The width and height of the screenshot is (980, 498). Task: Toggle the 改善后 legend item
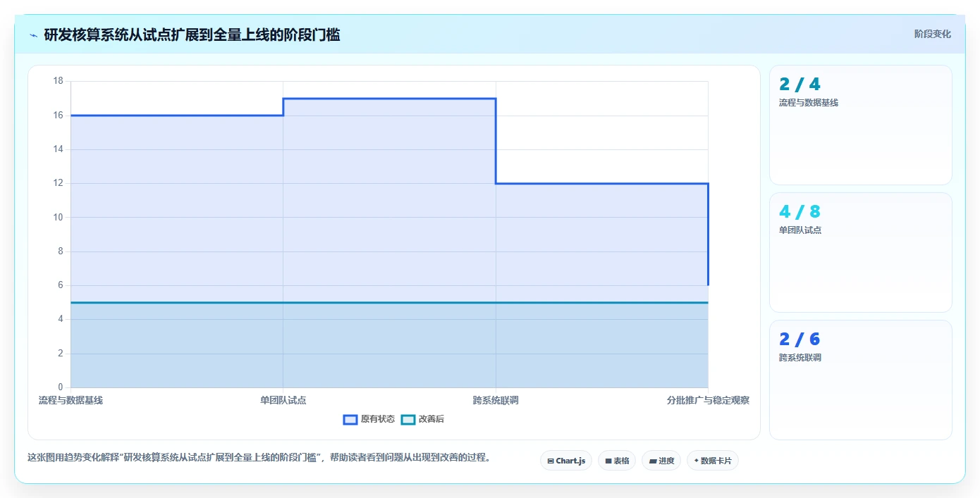pyautogui.click(x=422, y=419)
